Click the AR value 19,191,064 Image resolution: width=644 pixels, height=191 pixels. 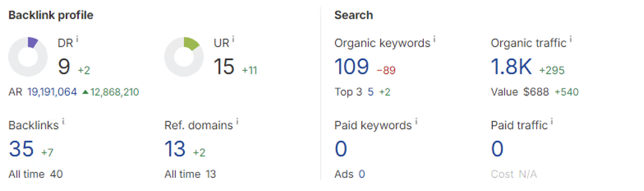pyautogui.click(x=52, y=92)
